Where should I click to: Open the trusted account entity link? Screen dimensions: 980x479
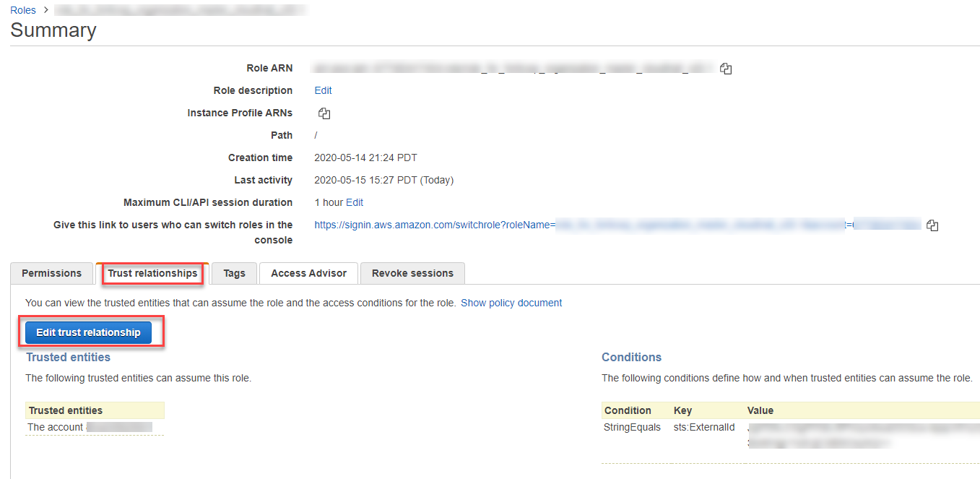coord(56,427)
